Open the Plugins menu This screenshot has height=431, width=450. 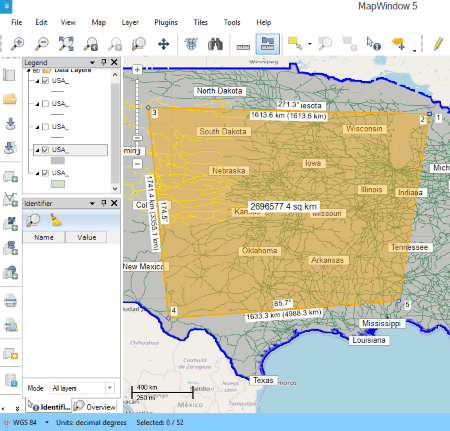166,22
